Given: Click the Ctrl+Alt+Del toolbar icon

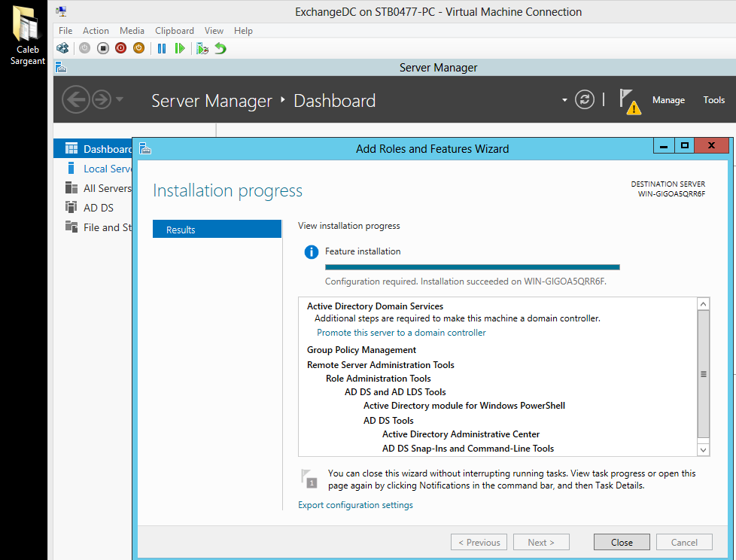Looking at the screenshot, I should point(62,48).
